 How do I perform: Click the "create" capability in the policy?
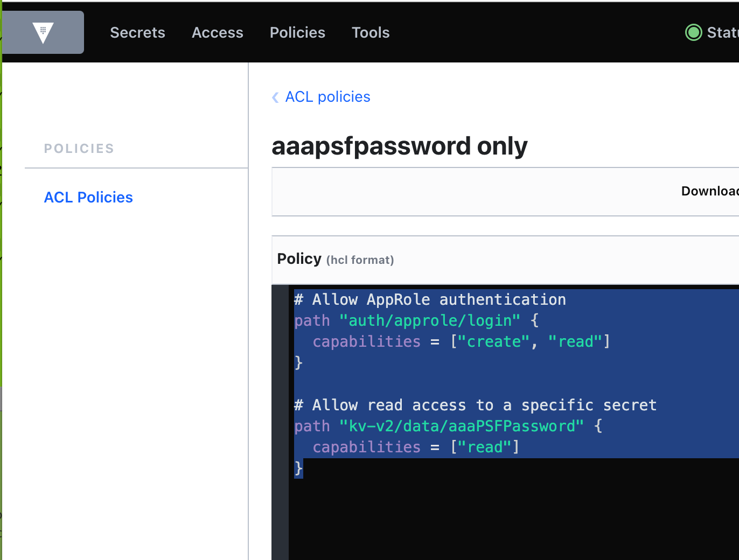tap(493, 341)
